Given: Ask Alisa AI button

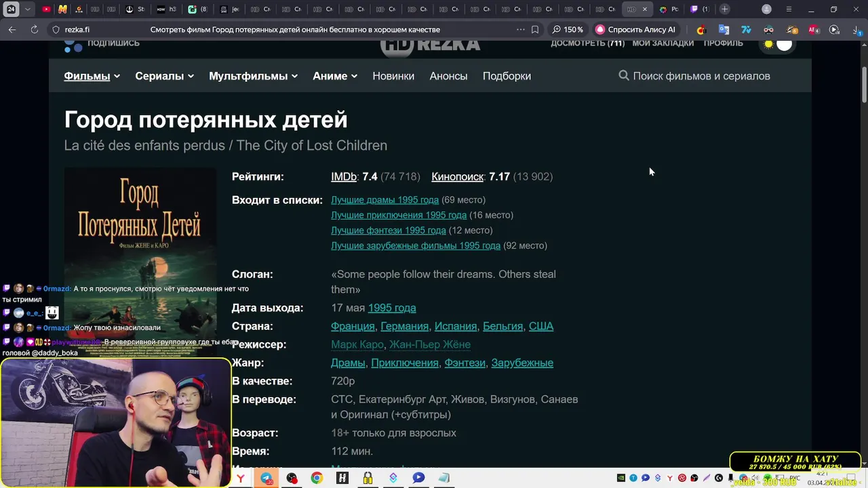Looking at the screenshot, I should click(635, 30).
